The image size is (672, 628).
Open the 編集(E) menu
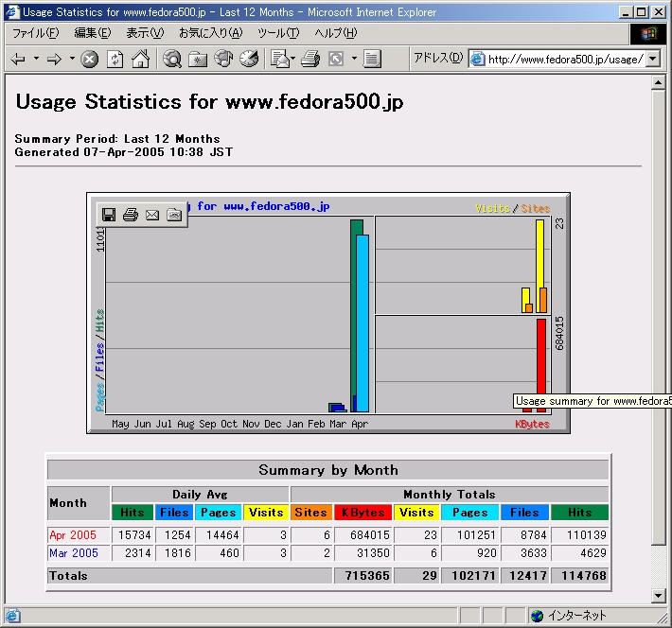93,33
